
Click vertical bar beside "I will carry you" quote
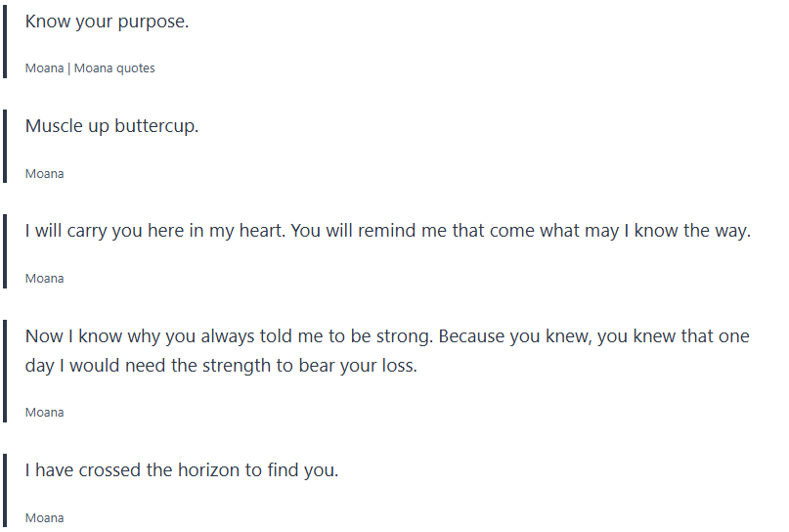pos(5,250)
